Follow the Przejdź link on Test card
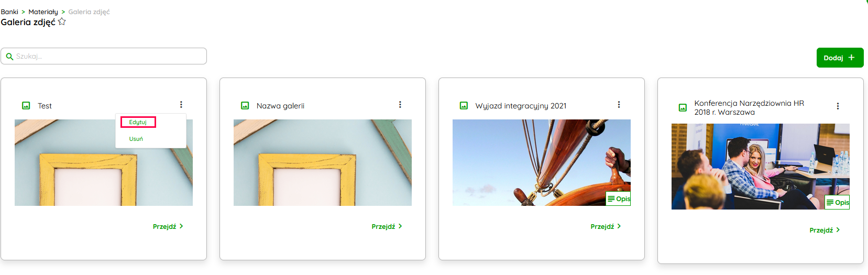This screenshot has width=868, height=275. tap(168, 227)
